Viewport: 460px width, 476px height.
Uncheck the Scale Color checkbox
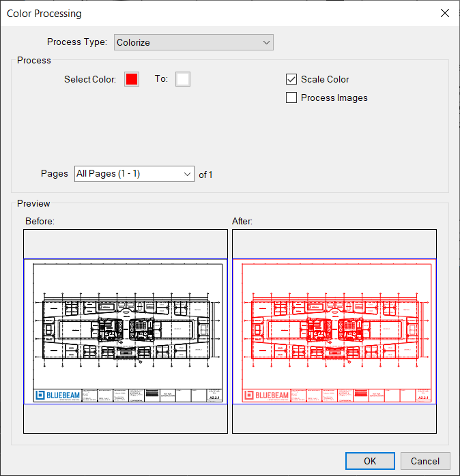(x=291, y=79)
